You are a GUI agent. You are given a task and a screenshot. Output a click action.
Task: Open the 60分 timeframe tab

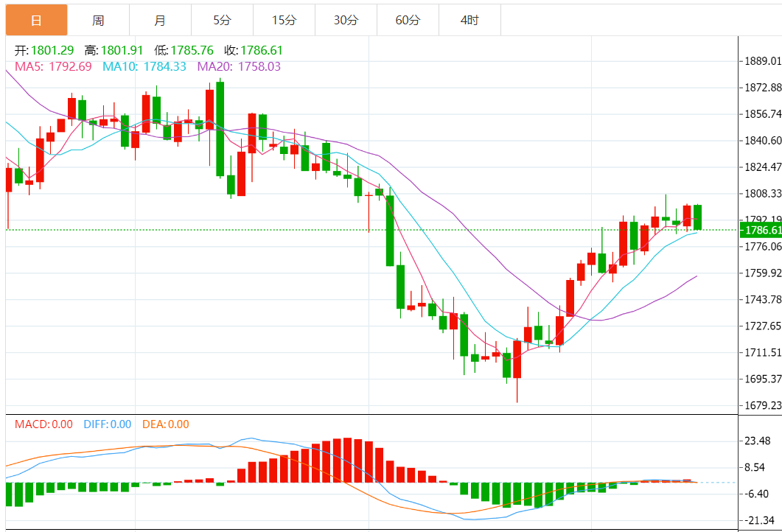point(408,21)
